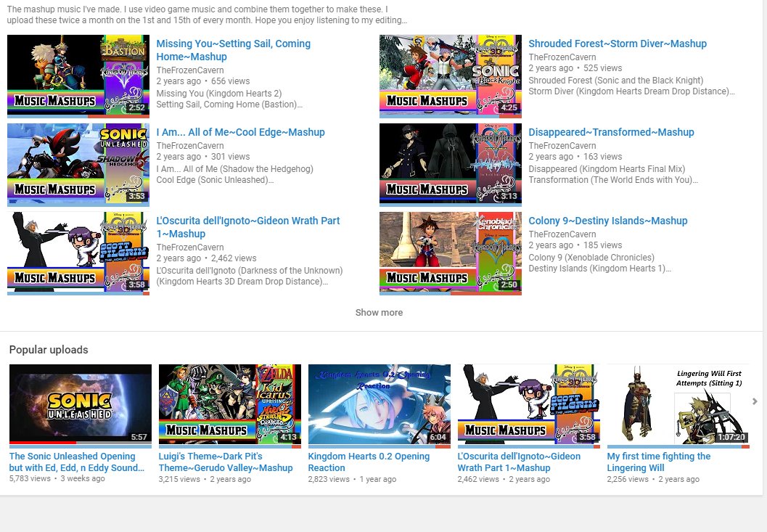Advance popular uploads with right chevron arrow
The height and width of the screenshot is (532, 767).
[x=755, y=401]
